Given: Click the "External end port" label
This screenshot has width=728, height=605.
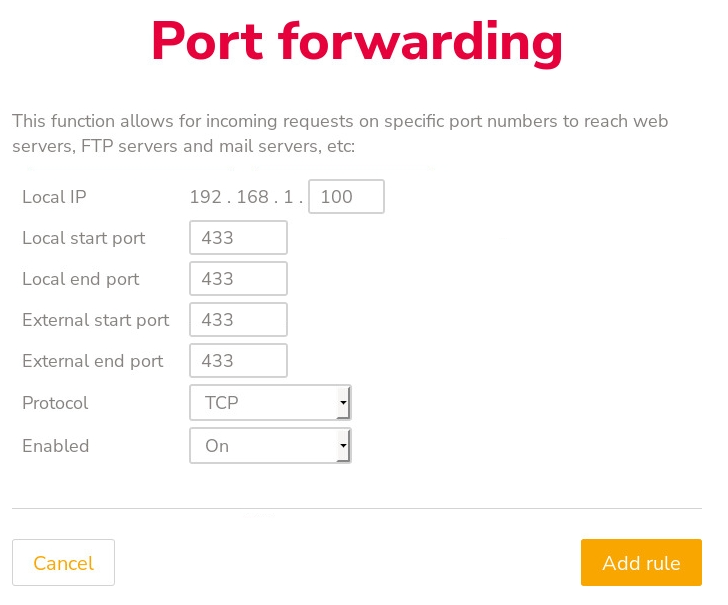Looking at the screenshot, I should click(x=92, y=361).
